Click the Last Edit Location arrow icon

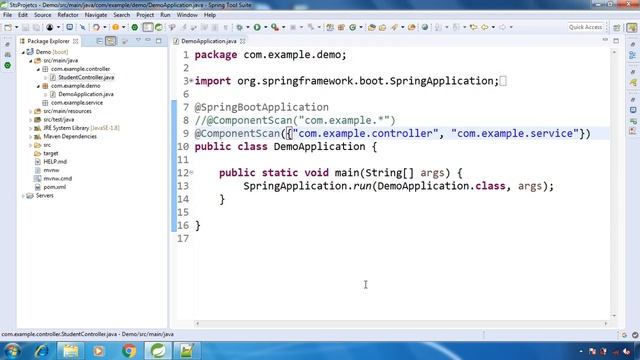473,27
